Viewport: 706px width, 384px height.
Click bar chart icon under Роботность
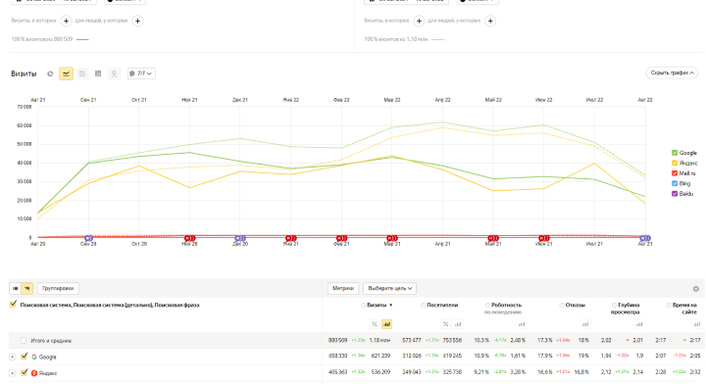(x=521, y=324)
